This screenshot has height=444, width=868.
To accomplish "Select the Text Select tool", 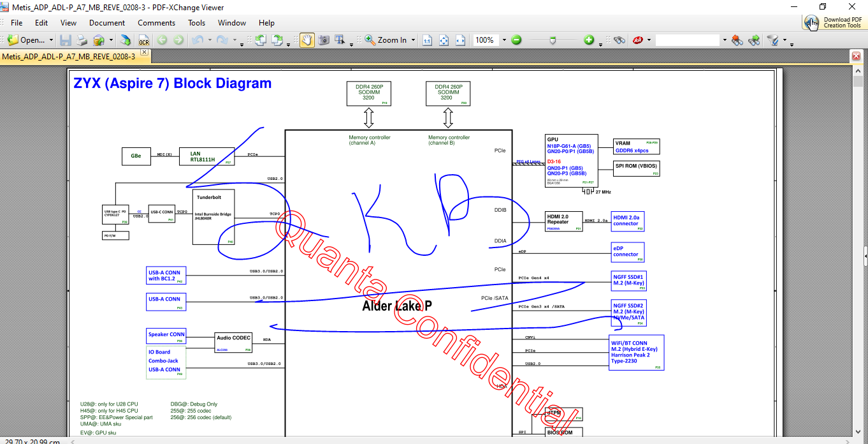I will (x=340, y=40).
